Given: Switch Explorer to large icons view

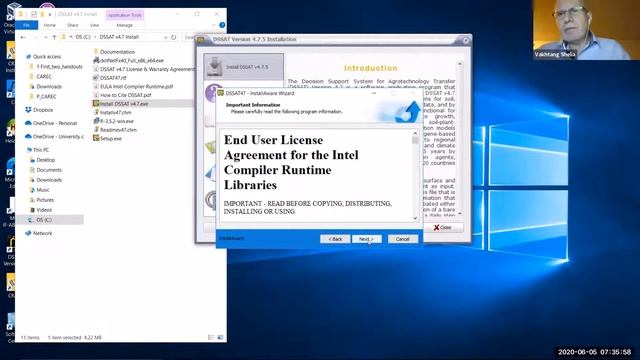Looking at the screenshot, I should (x=220, y=338).
